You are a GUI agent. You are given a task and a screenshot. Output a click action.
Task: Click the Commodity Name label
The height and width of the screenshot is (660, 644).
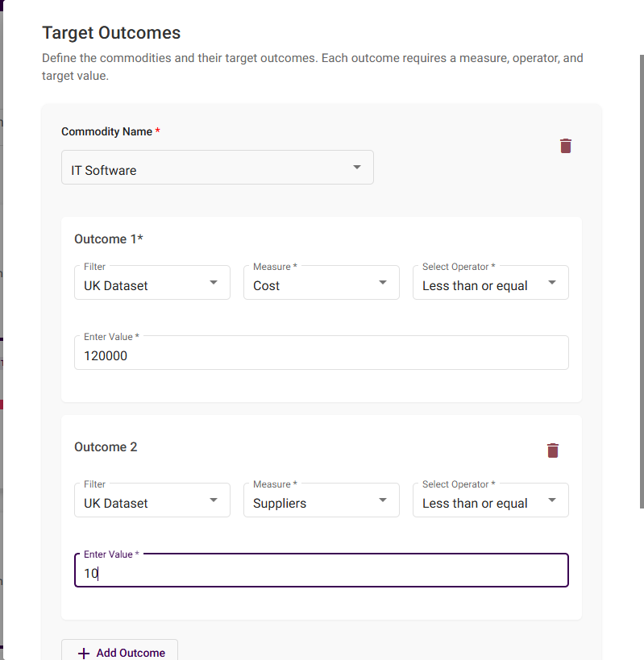click(x=110, y=131)
